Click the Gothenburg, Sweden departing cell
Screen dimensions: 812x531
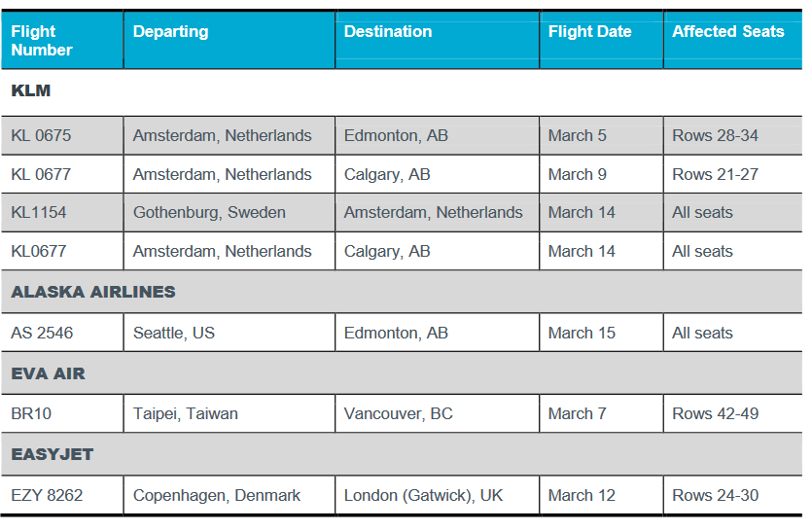point(229,212)
